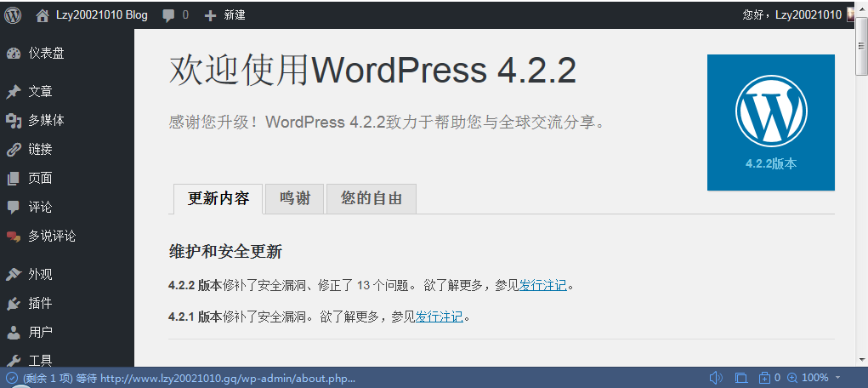
Task: Select the 更新内容 tab
Action: point(218,198)
